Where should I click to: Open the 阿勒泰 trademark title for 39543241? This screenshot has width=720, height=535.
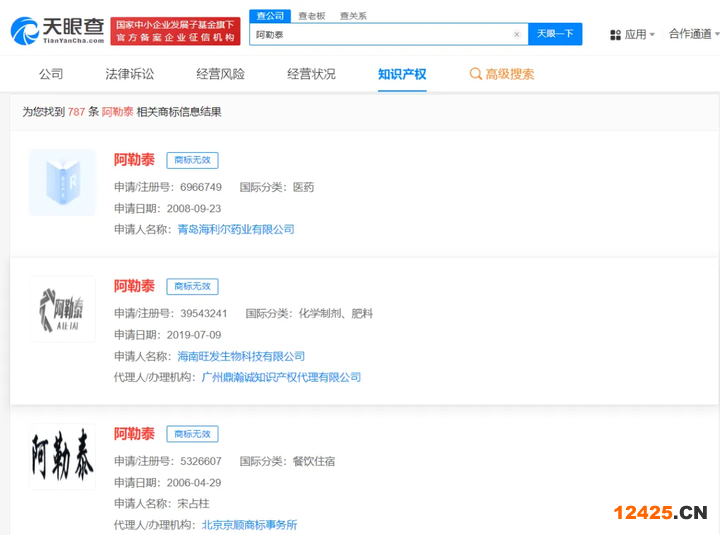click(134, 286)
